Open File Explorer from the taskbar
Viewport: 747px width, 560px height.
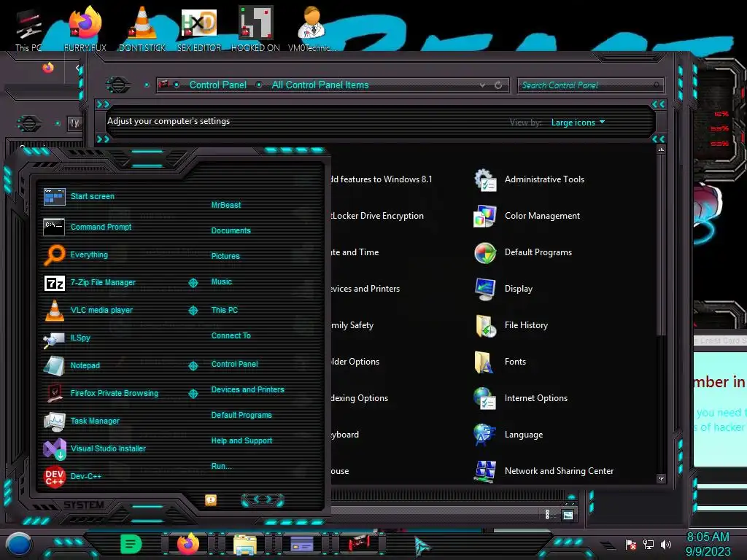[245, 544]
